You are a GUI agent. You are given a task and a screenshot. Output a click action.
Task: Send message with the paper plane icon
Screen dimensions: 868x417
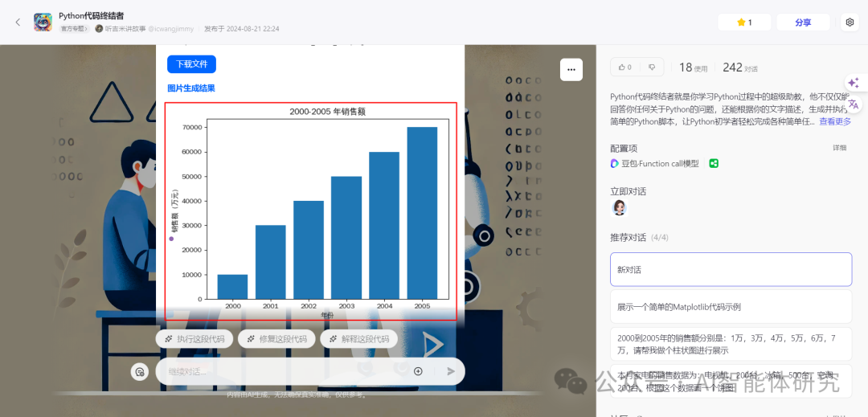pyautogui.click(x=451, y=371)
